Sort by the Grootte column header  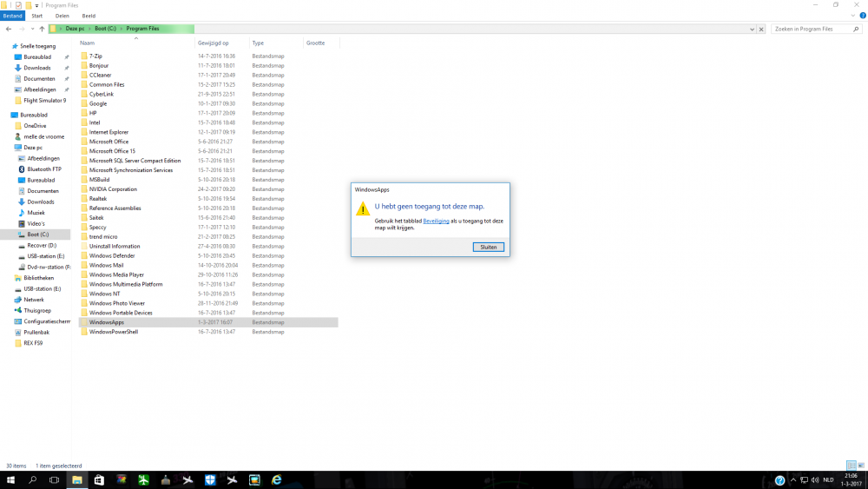coord(316,43)
